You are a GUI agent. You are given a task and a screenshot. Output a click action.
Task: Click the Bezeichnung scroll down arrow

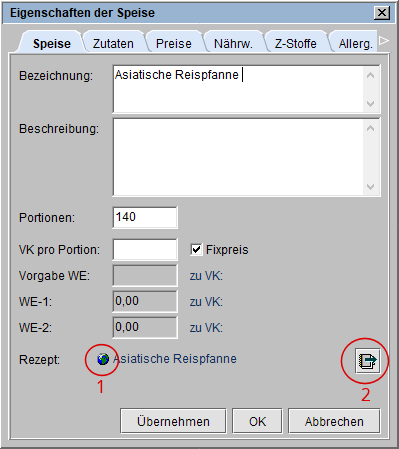coord(370,103)
